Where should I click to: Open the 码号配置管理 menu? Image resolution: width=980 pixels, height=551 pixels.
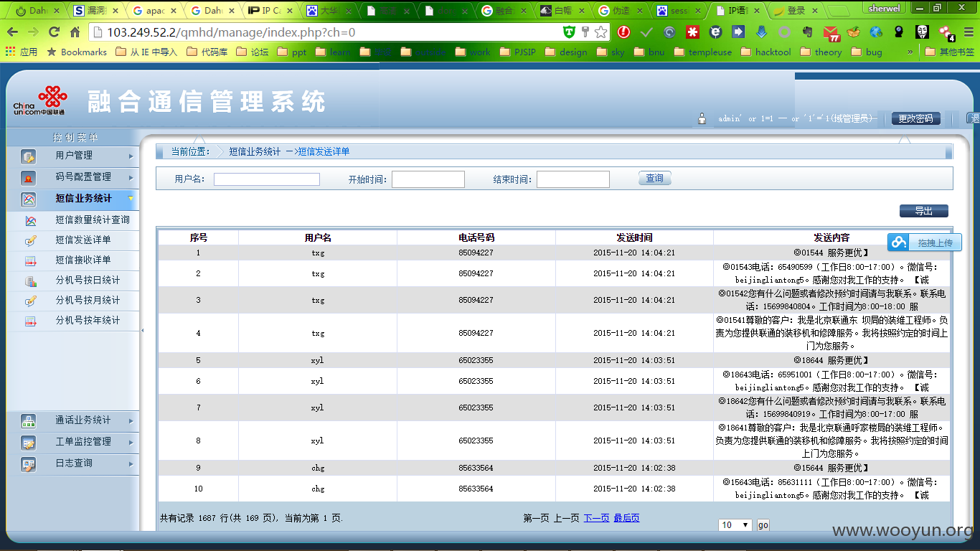83,177
